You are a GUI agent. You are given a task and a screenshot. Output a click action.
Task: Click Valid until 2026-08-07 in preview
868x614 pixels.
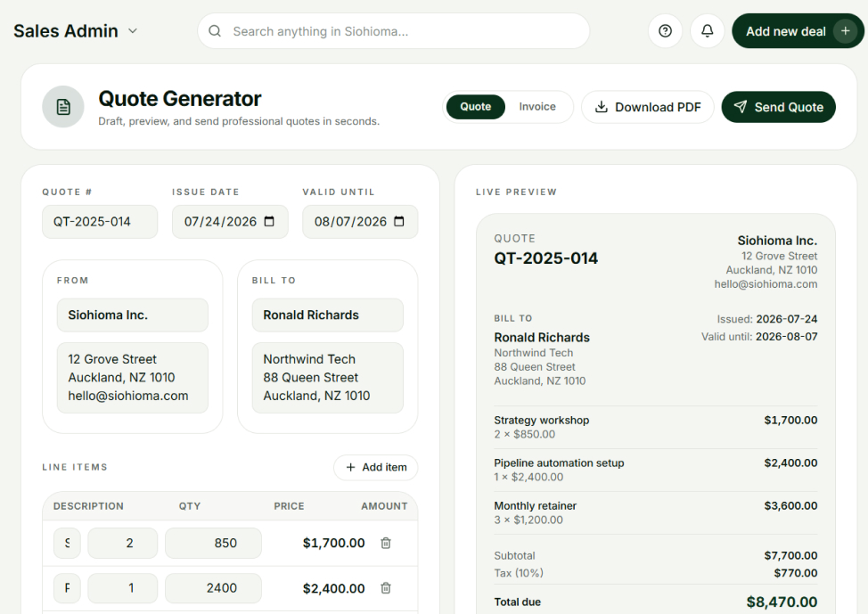click(x=787, y=337)
